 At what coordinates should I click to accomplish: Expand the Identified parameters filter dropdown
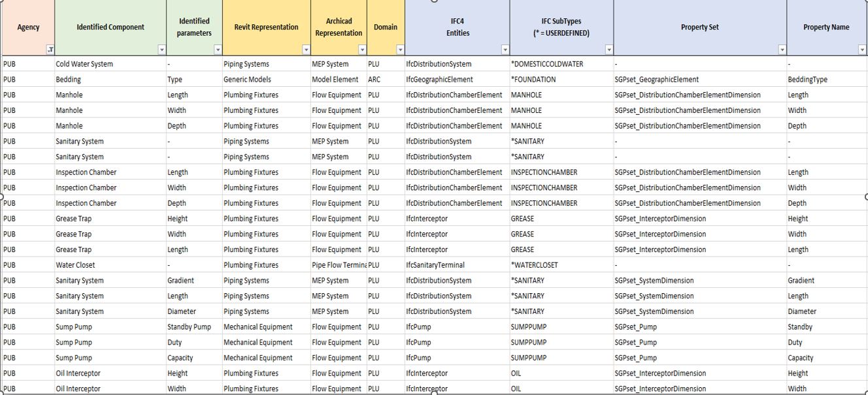(217, 50)
